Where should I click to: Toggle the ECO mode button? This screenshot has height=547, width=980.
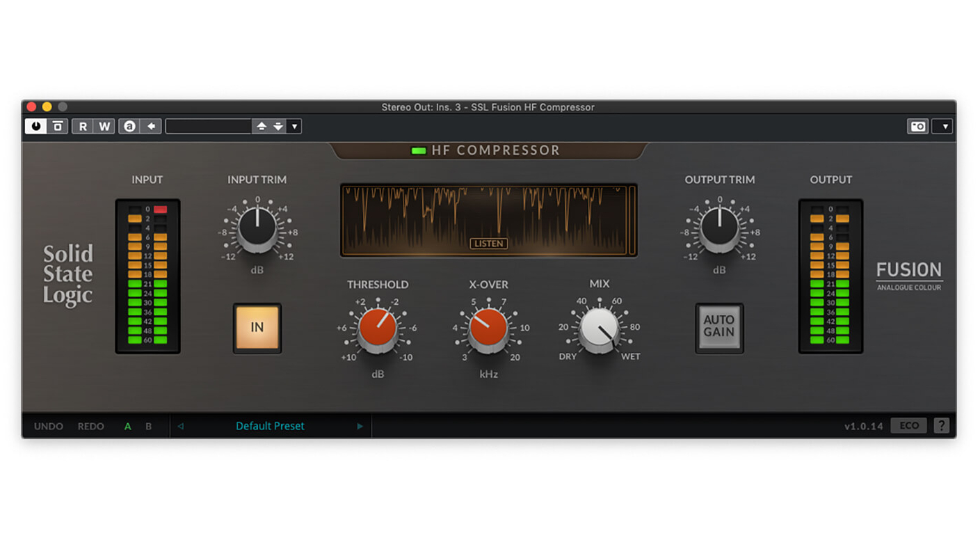tap(909, 426)
